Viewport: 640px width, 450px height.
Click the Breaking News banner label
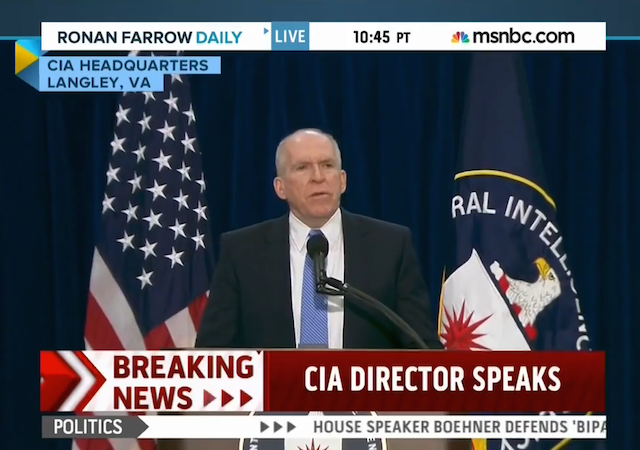[x=183, y=382]
